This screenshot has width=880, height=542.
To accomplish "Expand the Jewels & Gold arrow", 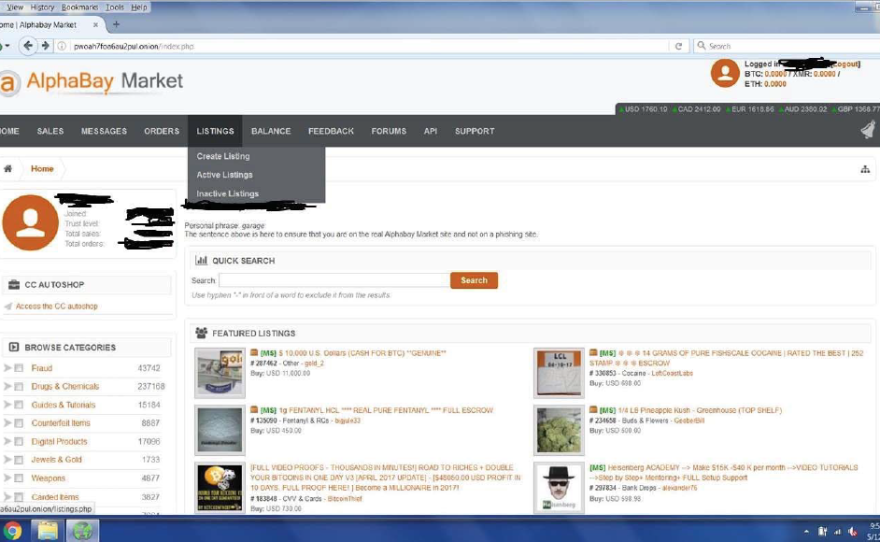I will pyautogui.click(x=7, y=460).
